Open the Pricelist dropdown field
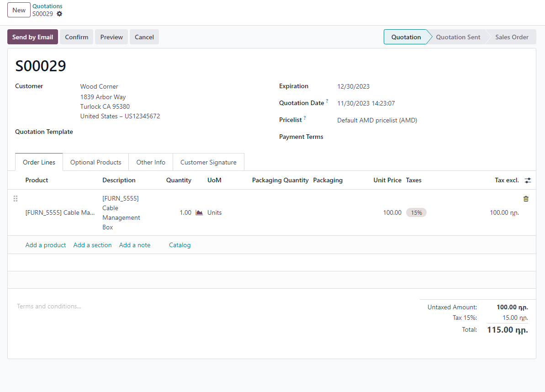 [411, 121]
